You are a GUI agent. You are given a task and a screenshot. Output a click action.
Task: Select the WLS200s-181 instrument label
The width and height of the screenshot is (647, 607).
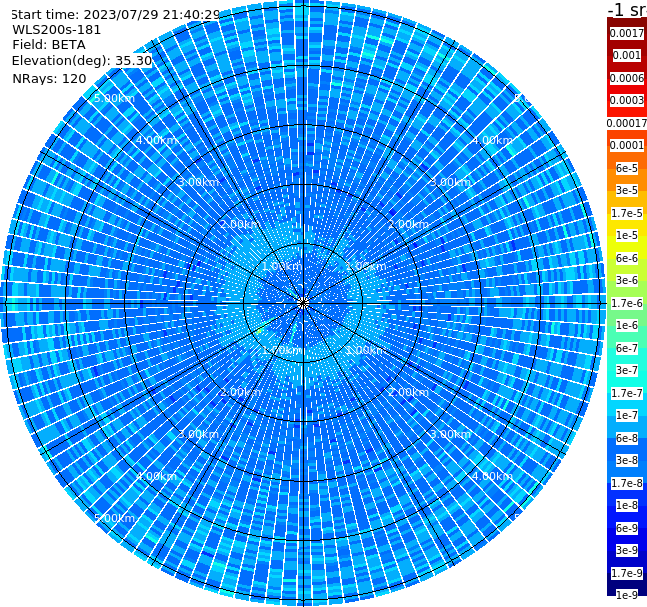click(57, 30)
